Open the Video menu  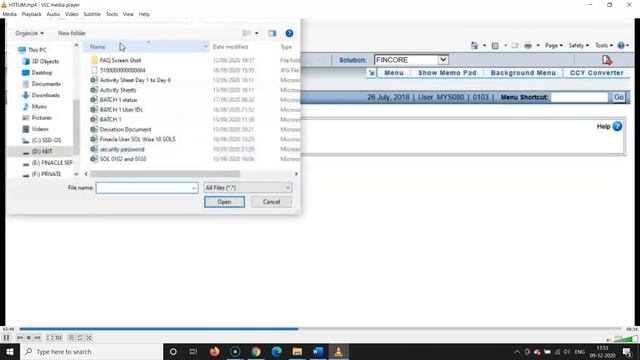pos(71,14)
